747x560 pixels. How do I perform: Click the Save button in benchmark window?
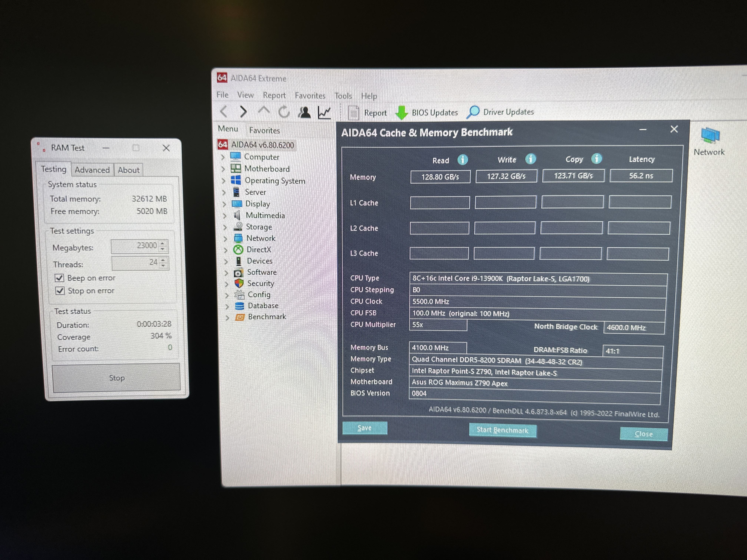coord(365,428)
